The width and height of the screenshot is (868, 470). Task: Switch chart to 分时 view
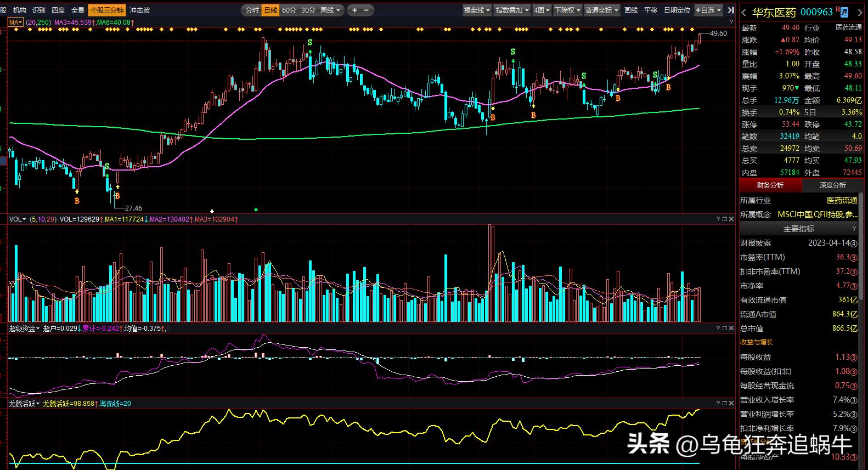pyautogui.click(x=252, y=10)
